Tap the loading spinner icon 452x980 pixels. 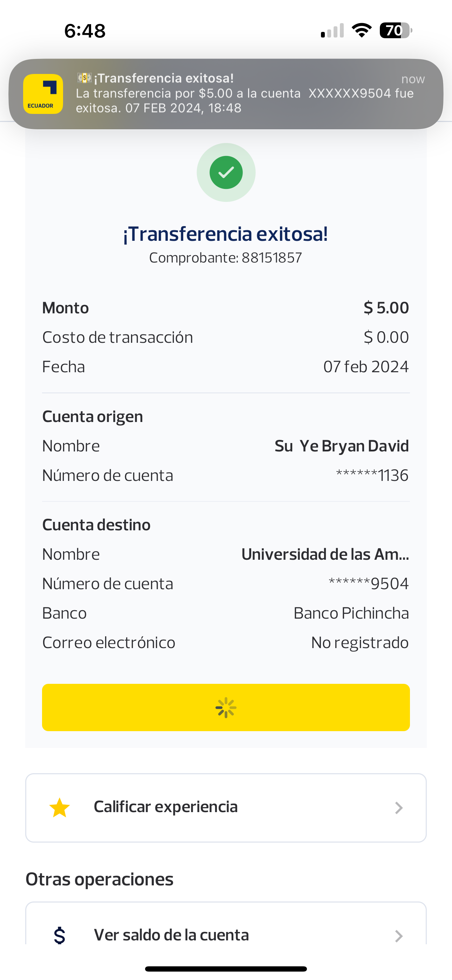coord(226,708)
